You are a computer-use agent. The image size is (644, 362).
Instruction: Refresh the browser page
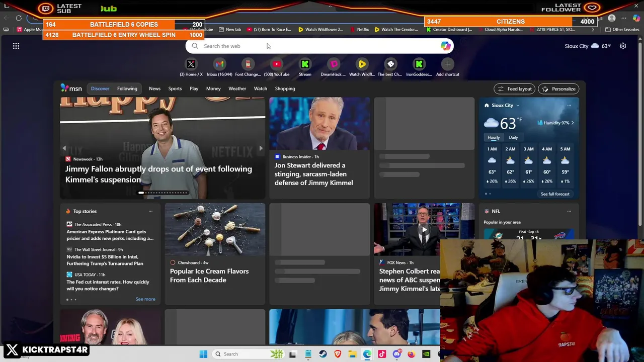coord(19,18)
